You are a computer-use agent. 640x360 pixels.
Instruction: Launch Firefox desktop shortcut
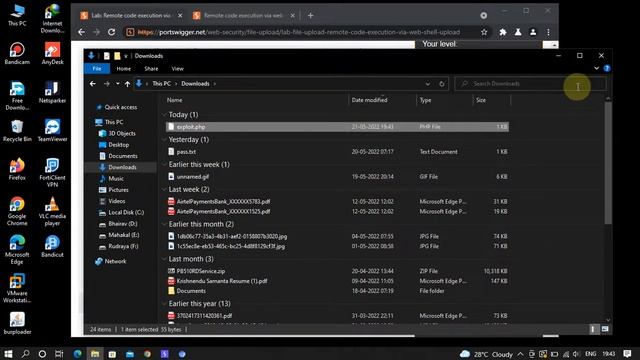(17, 169)
